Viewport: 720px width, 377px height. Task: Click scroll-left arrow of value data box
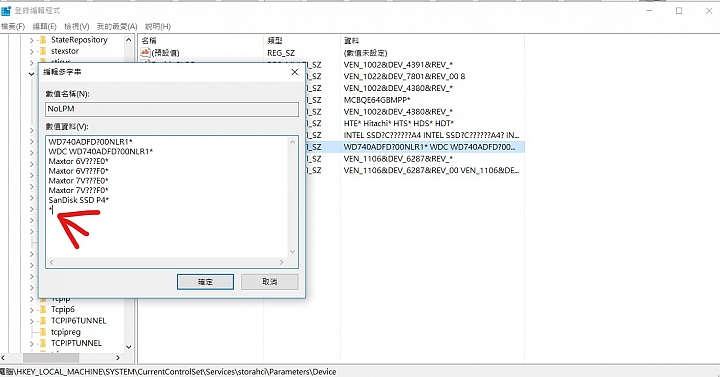(x=51, y=262)
